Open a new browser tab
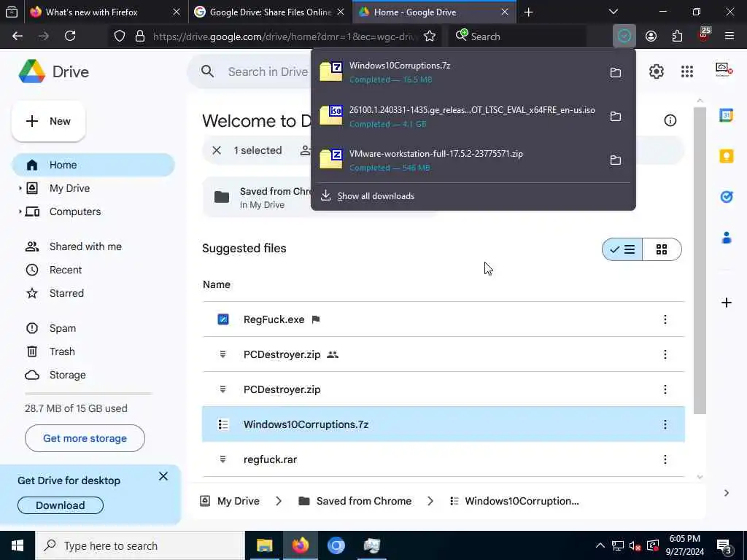 [528, 12]
